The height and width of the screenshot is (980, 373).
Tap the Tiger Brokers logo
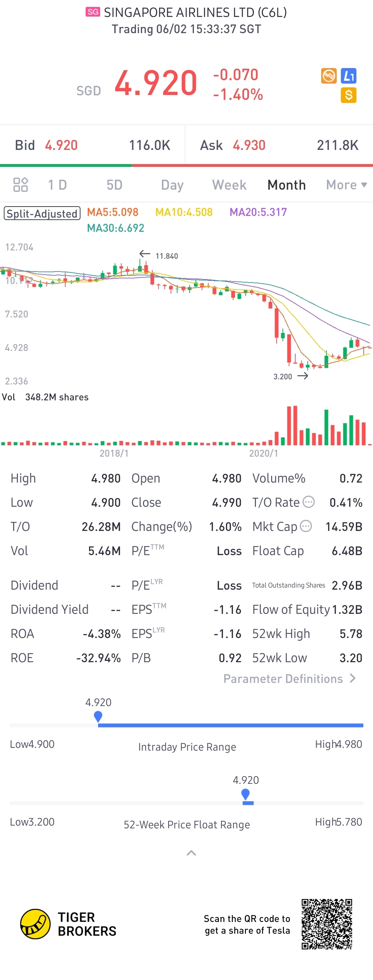35,924
